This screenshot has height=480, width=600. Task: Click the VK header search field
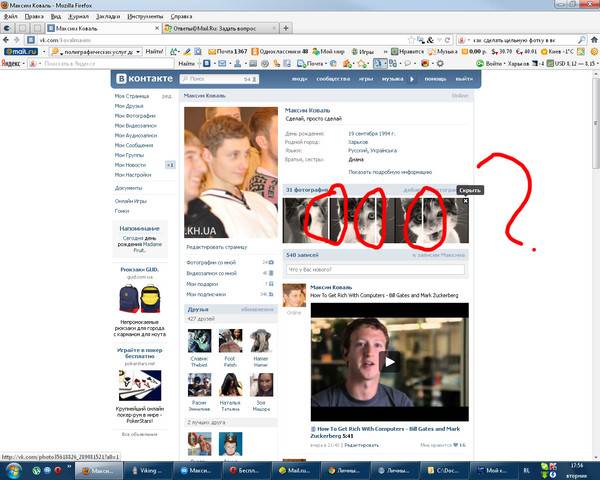click(x=219, y=79)
